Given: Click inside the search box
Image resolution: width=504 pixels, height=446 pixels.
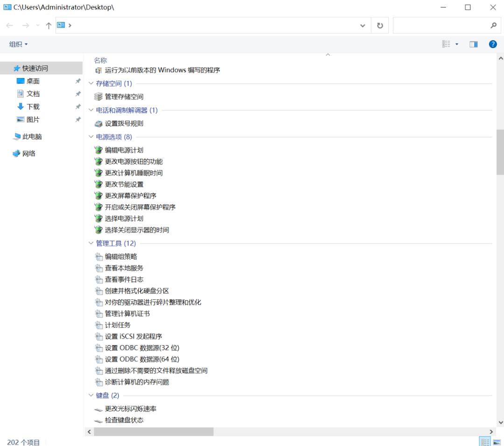Looking at the screenshot, I should (443, 25).
